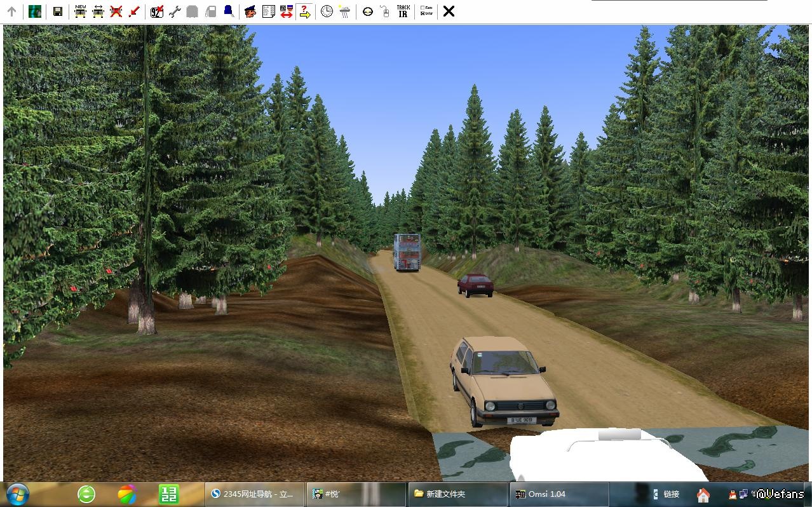Switch to Omsi 1.04 taskbar button
This screenshot has width=812, height=507.
(x=558, y=494)
